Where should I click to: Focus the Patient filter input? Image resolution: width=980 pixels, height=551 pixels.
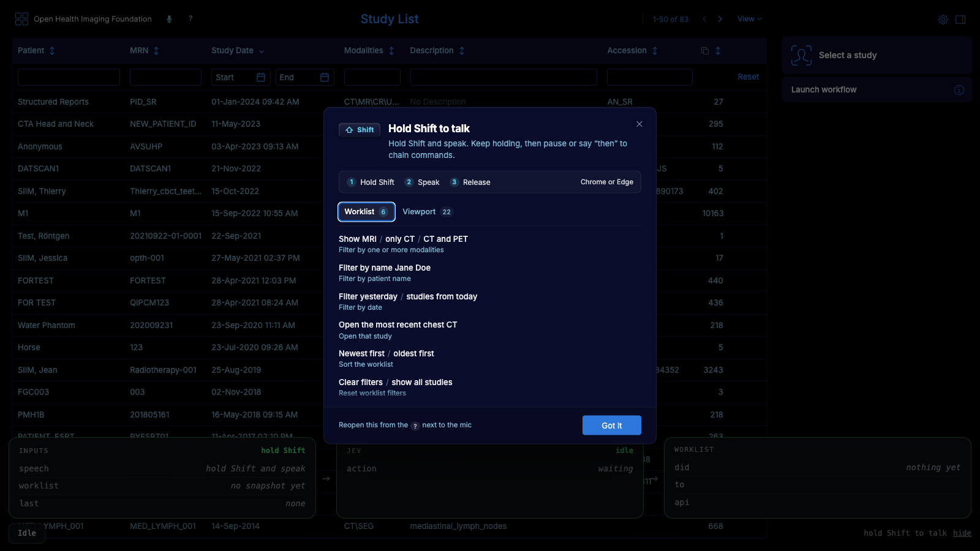[x=69, y=77]
